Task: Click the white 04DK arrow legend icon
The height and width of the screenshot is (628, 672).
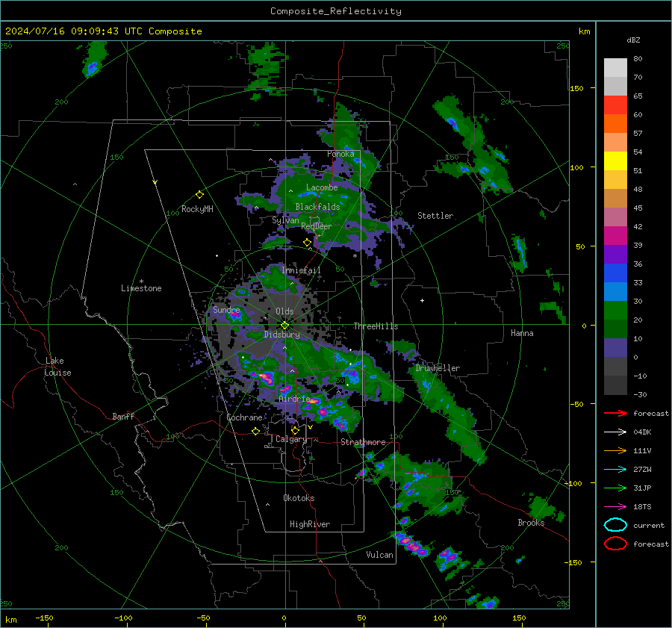Action: (615, 432)
